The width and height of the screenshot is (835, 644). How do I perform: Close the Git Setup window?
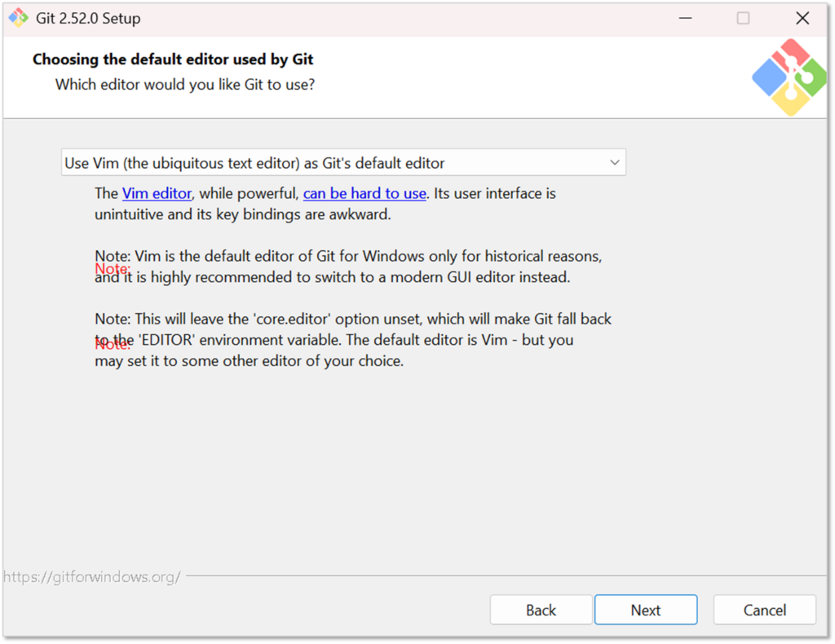802,18
